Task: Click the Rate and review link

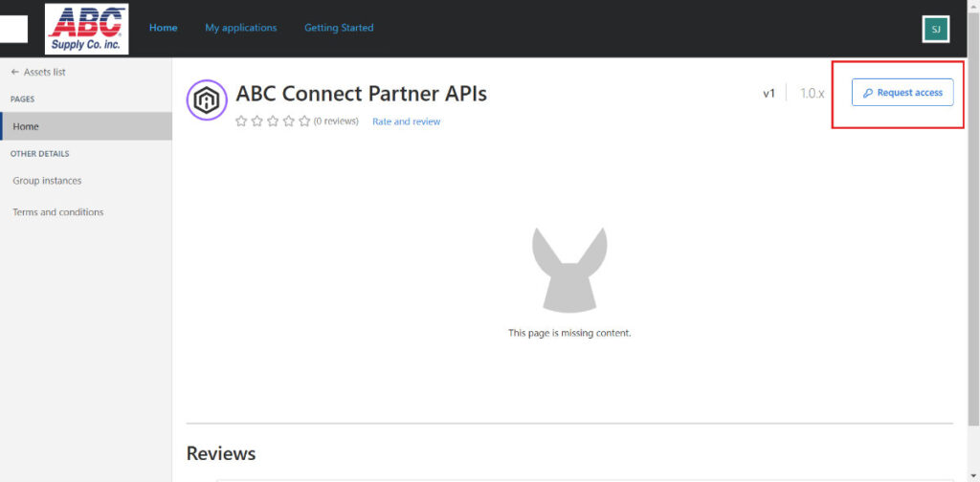Action: pos(406,121)
